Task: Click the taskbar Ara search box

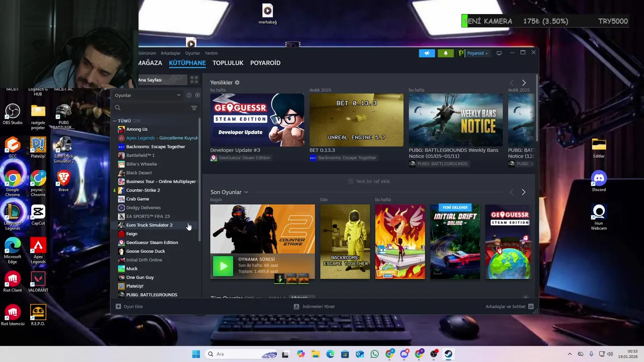Action: tap(242, 354)
